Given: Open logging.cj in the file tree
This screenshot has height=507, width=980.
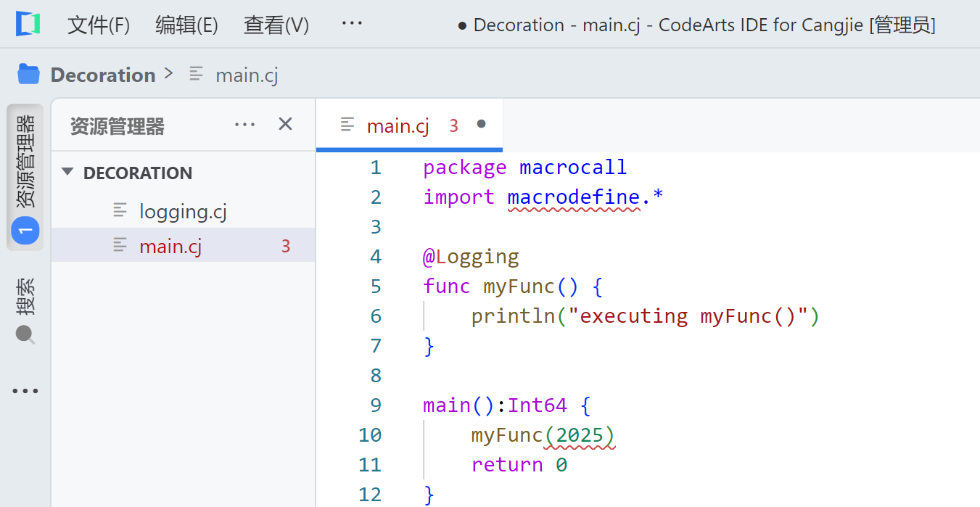Looking at the screenshot, I should (x=183, y=212).
